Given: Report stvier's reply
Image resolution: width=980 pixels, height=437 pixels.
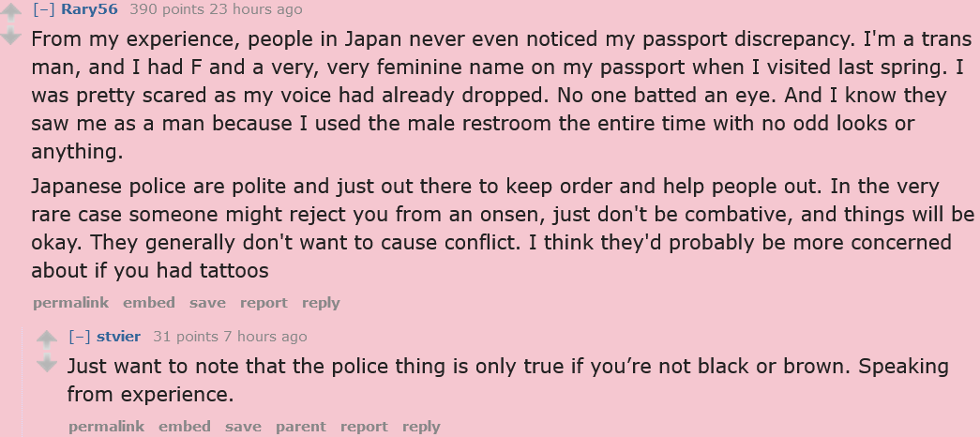Looking at the screenshot, I should [x=364, y=427].
